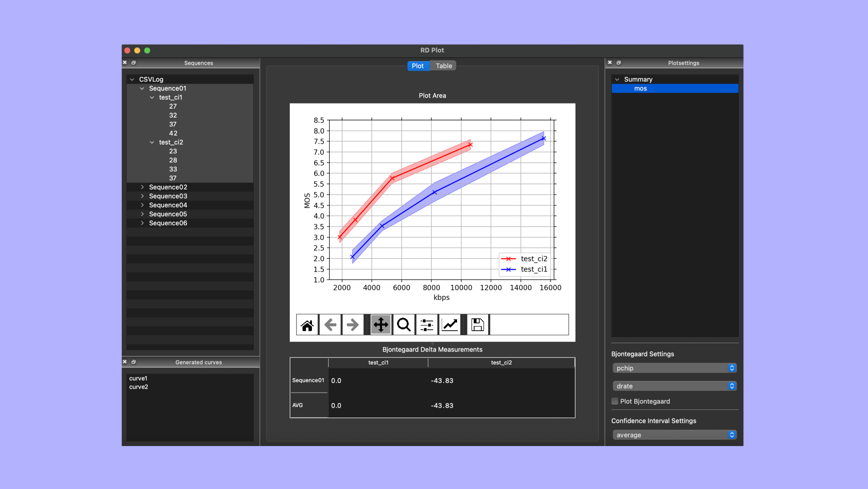The image size is (868, 489).
Task: Select the Zoom magnifier tool
Action: [x=404, y=325]
